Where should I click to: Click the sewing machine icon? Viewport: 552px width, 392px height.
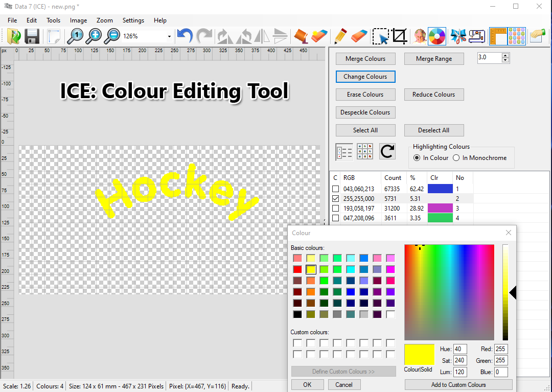tap(477, 36)
